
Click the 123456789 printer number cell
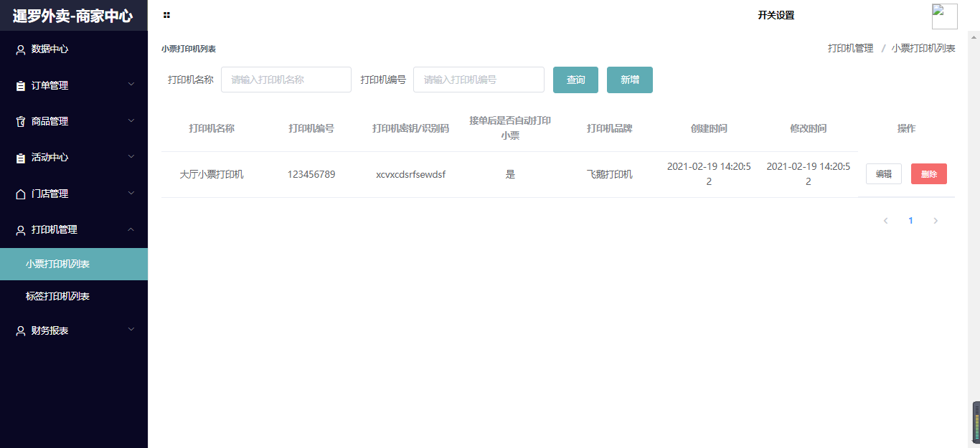coord(311,174)
